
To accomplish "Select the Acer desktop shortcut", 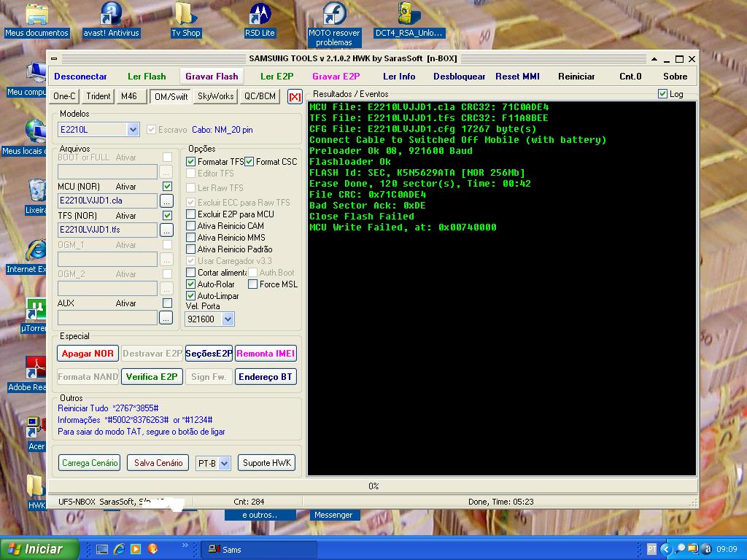I will click(x=36, y=433).
